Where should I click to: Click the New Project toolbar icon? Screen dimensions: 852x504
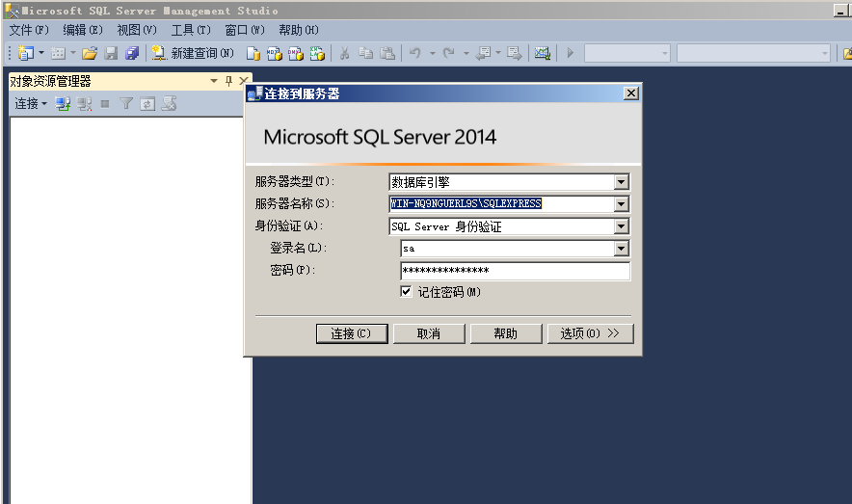click(25, 53)
